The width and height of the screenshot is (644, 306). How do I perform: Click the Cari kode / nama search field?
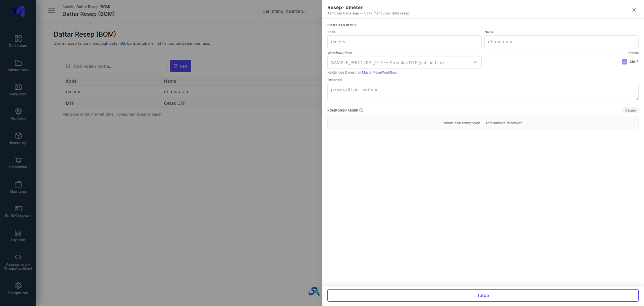(x=115, y=66)
